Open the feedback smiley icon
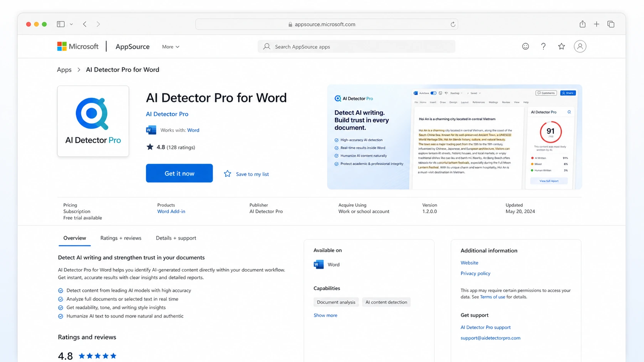644x362 pixels. click(525, 46)
